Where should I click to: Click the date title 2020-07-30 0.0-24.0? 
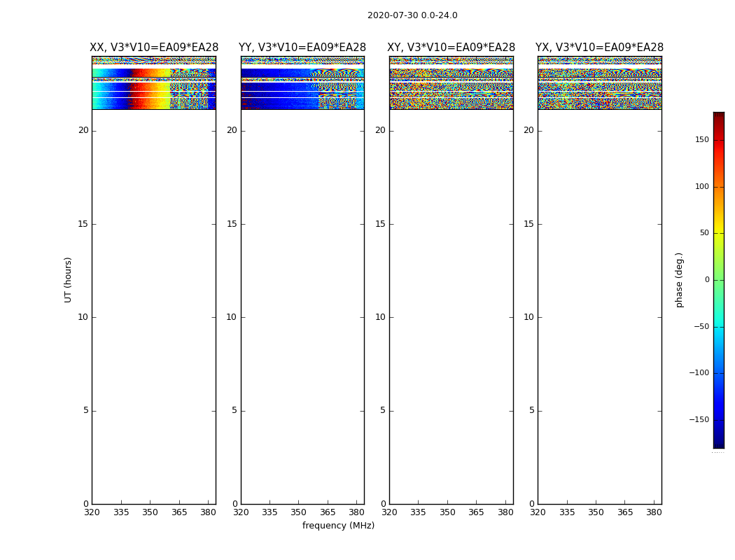click(x=412, y=15)
